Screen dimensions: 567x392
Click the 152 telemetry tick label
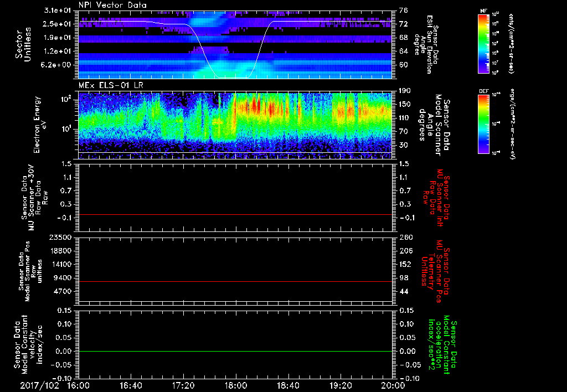[405, 264]
